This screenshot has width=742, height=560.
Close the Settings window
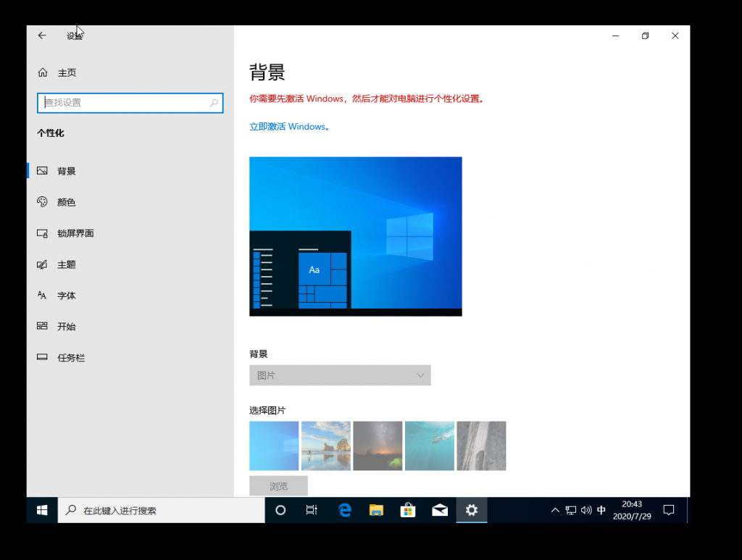tap(675, 35)
